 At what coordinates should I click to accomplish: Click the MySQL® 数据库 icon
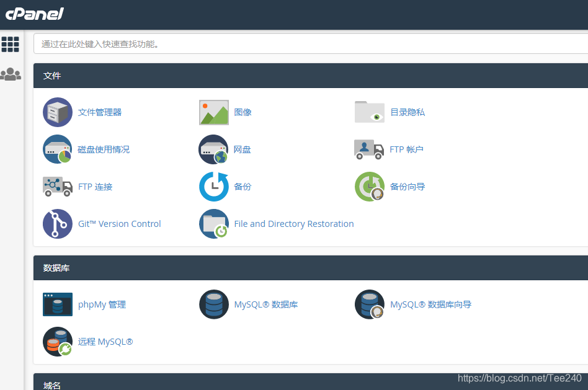[214, 304]
